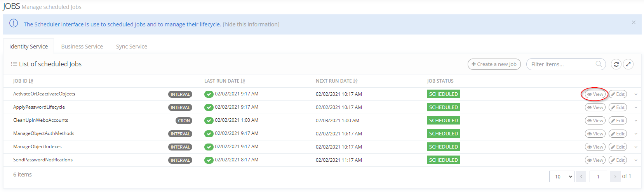644x192 pixels.
Task: Click green check status for CleanUpInWeboAccounts
Action: [x=209, y=121]
